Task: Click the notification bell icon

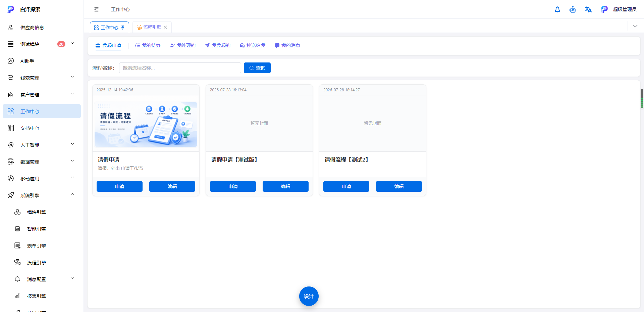Action: pos(557,9)
